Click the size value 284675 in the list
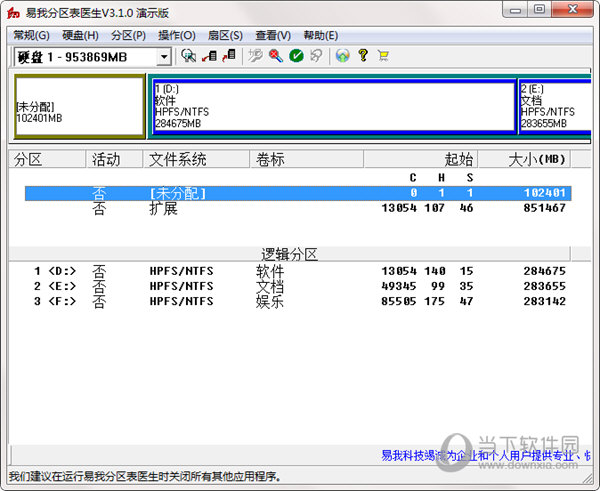Screen dimensions: 600x491 click(x=545, y=271)
